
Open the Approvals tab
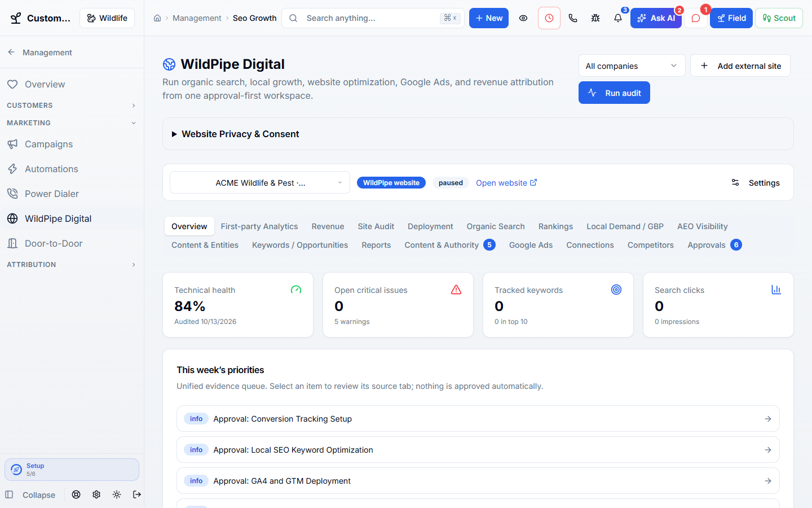pyautogui.click(x=714, y=245)
